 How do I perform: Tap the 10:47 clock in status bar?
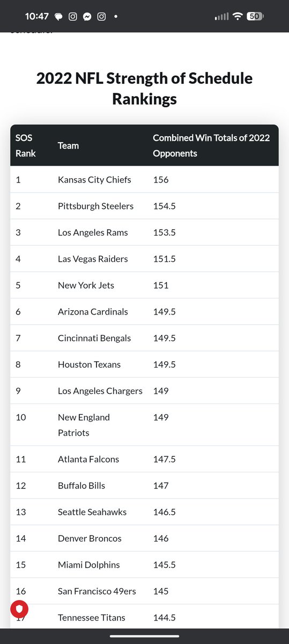[37, 17]
